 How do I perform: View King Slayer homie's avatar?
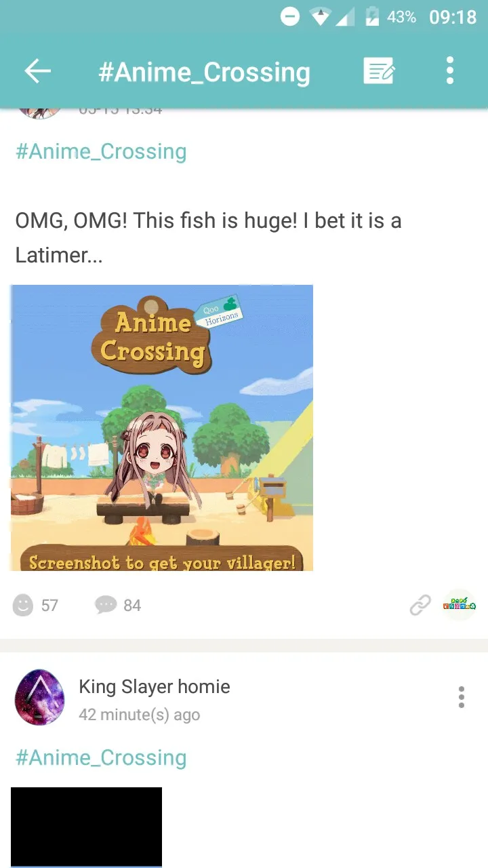(x=40, y=698)
